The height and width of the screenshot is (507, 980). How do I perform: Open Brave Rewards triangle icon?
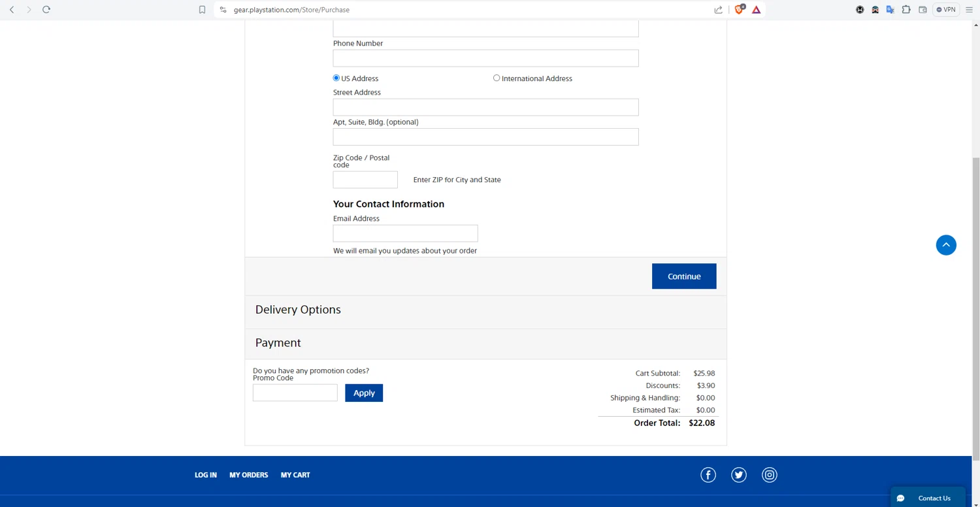coord(757,10)
